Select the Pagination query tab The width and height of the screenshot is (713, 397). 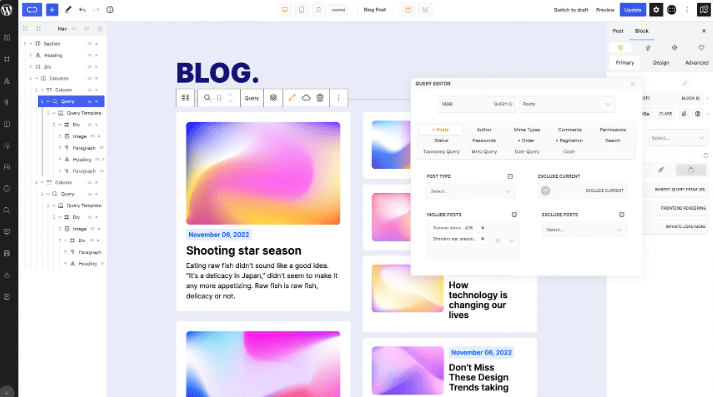pyautogui.click(x=569, y=141)
